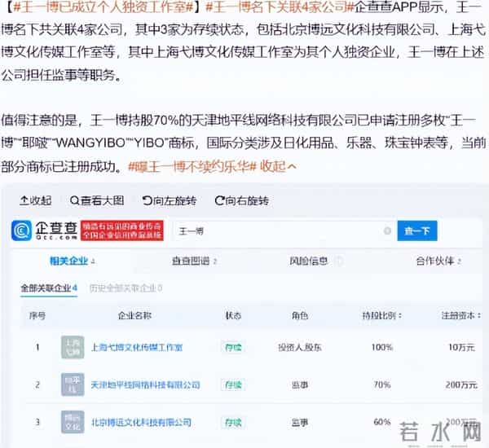Open 天津地平线网络科技有限公司 company link
489x448 pixels.
tap(145, 384)
